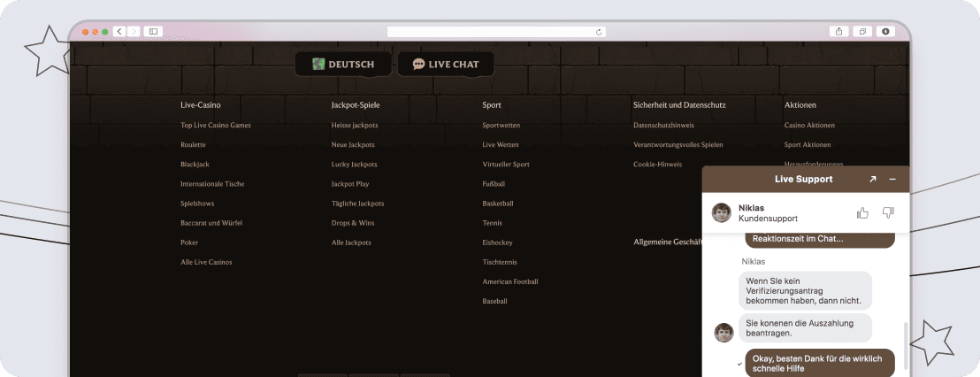Open Internationale Tische link
Viewport: 980px width, 377px height.
point(212,184)
